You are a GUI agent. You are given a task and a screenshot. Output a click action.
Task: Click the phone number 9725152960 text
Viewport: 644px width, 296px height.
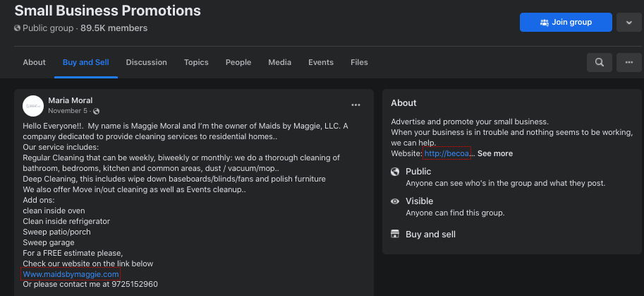(135, 285)
